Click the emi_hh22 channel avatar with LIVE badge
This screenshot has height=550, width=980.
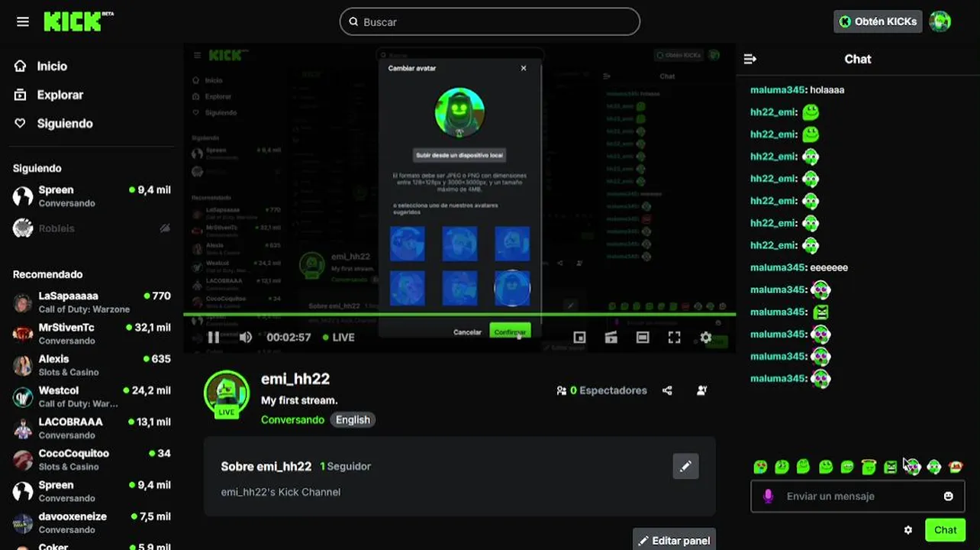pos(227,394)
